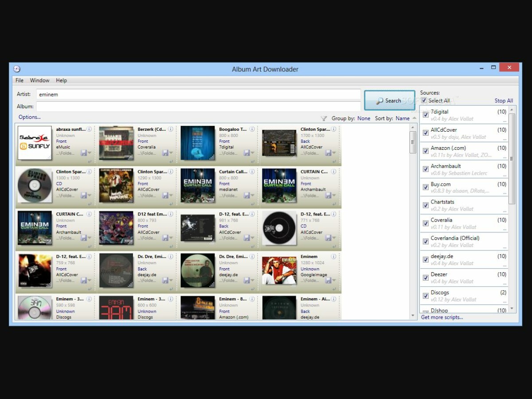The image size is (532, 399).
Task: Focus the Artist input field
Action: click(199, 94)
